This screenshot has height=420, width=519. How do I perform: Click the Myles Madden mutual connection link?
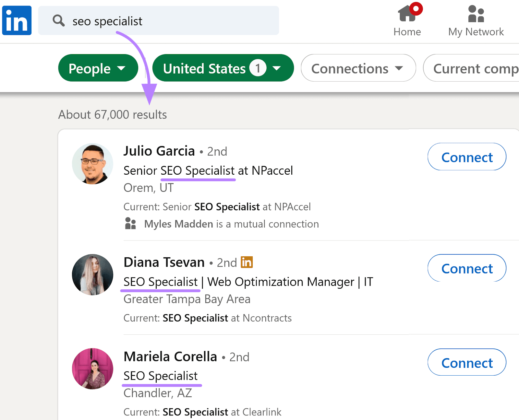(178, 224)
